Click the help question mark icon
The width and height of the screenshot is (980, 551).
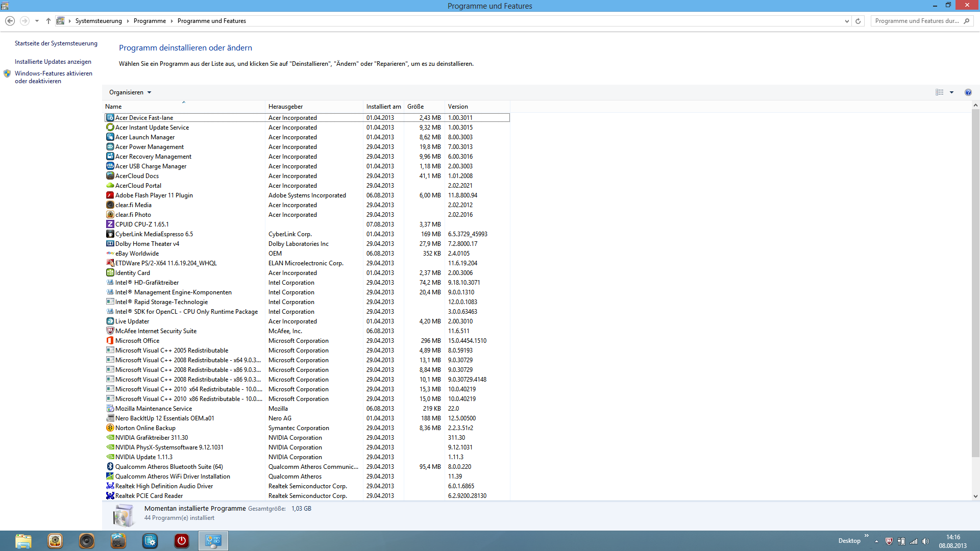tap(968, 92)
